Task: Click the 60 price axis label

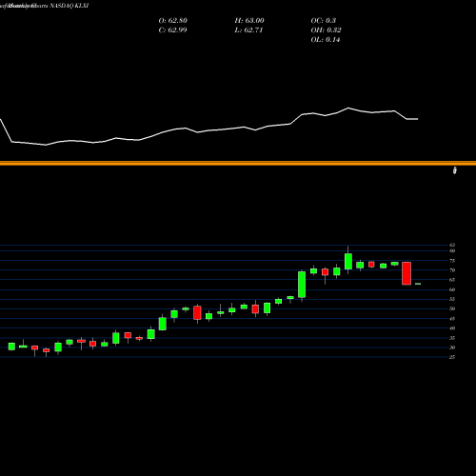Action: (x=452, y=289)
